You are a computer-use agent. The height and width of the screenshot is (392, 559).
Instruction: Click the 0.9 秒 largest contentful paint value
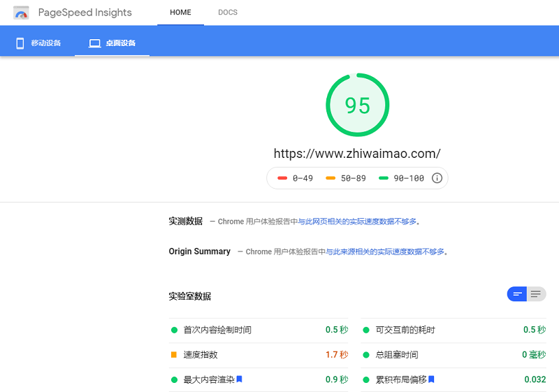click(x=337, y=379)
